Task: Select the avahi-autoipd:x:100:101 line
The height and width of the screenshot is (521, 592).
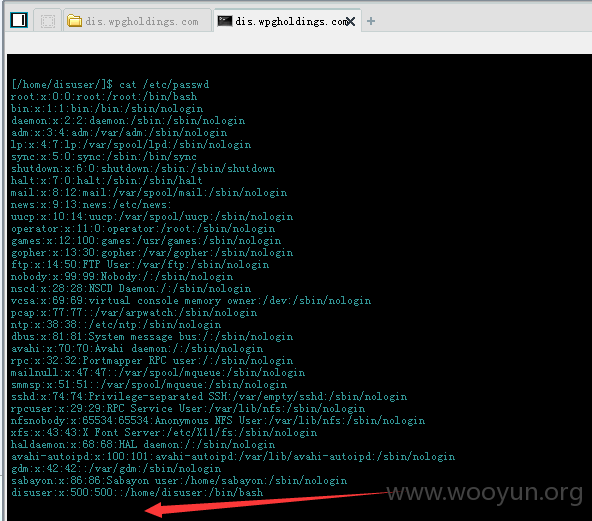Action: (233, 457)
